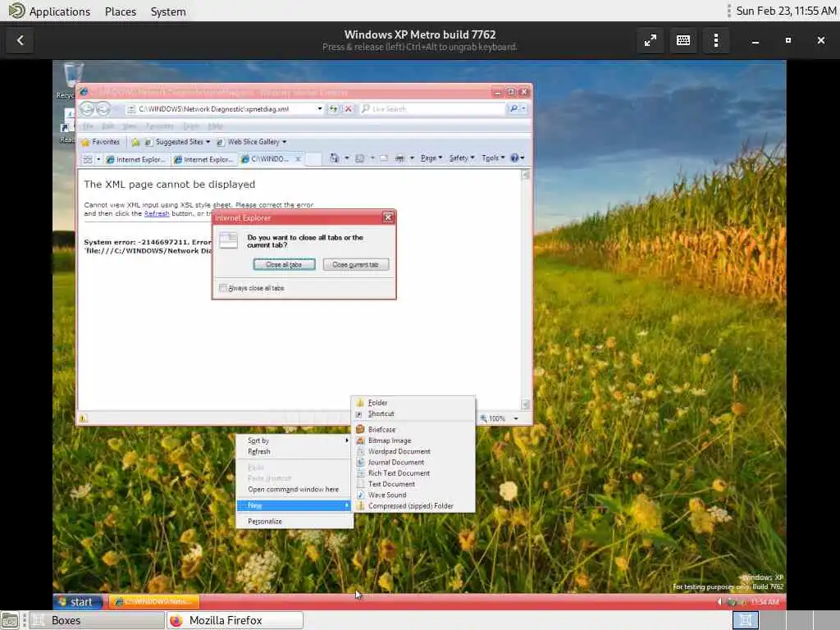The image size is (840, 630).
Task: Expand the zoom level dropdown arrow
Action: pyautogui.click(x=516, y=418)
